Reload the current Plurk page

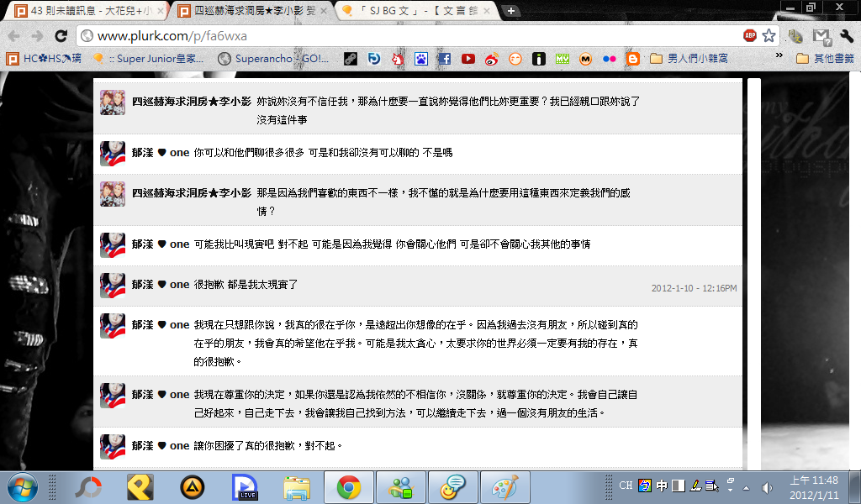61,36
